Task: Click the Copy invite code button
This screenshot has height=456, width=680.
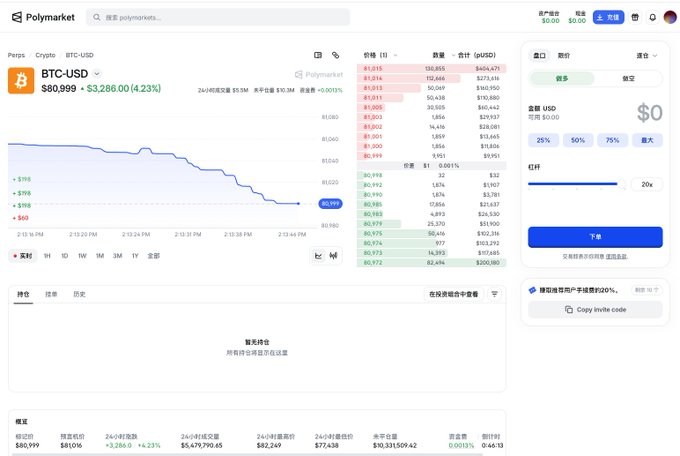Action: (595, 309)
